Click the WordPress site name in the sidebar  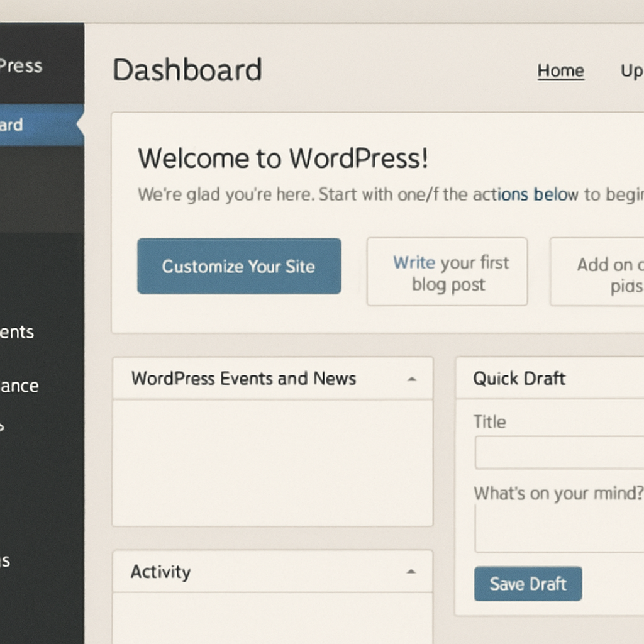pos(21,65)
